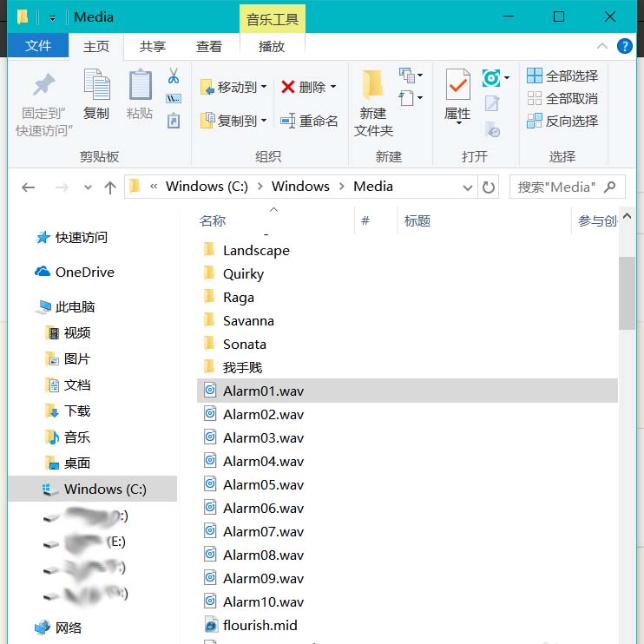This screenshot has height=644, width=644.
Task: Open recent locations dropdown chevron
Action: click(88, 187)
